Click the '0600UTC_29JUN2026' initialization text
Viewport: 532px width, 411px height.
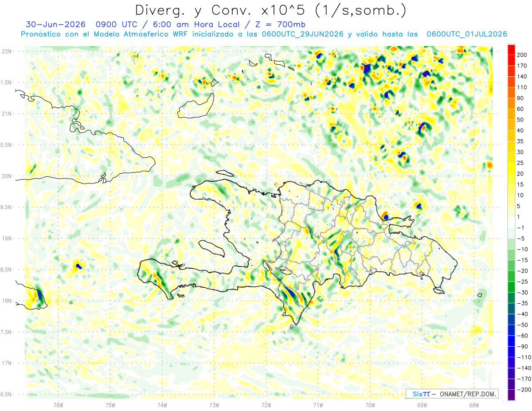[302, 34]
